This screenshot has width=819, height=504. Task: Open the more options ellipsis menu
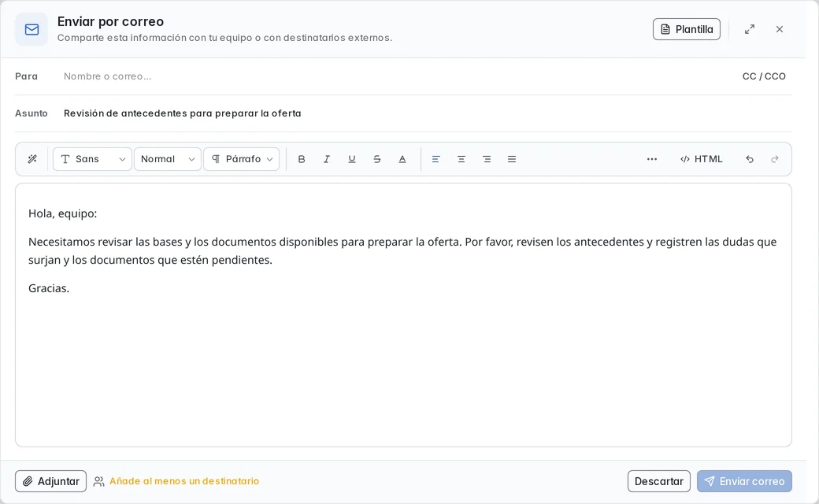tap(652, 159)
